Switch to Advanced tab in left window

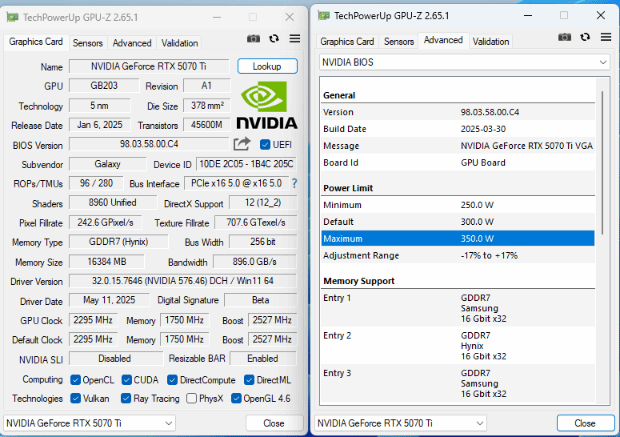click(132, 43)
